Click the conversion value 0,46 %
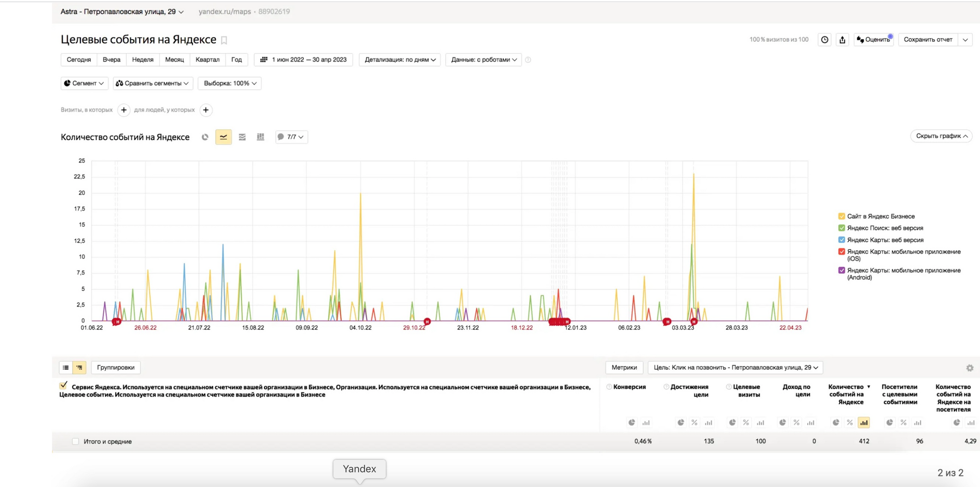The image size is (980, 487). point(643,442)
